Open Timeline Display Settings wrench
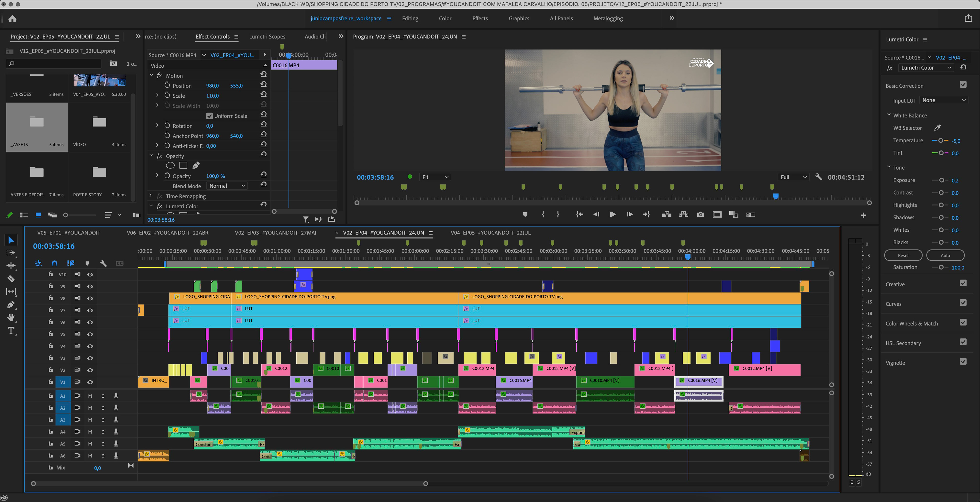Viewport: 980px width, 502px height. [x=103, y=263]
